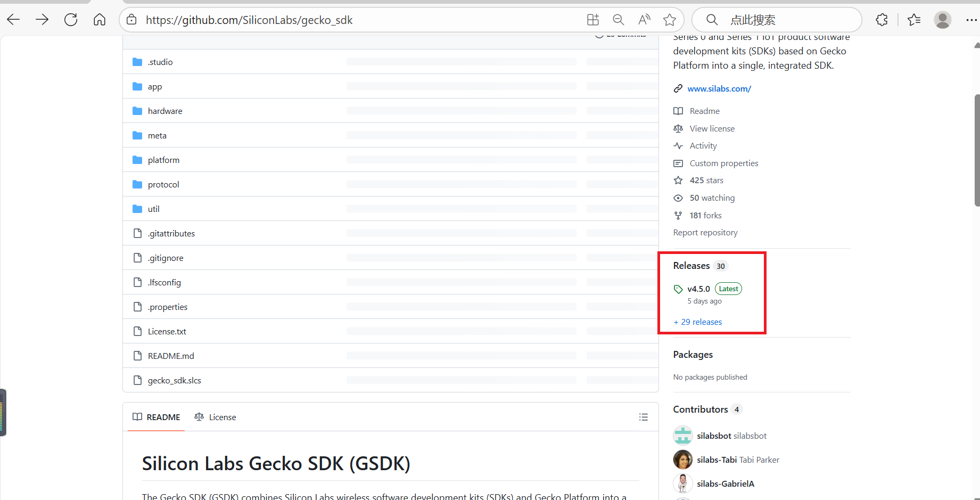View site info lock icon

point(131,20)
